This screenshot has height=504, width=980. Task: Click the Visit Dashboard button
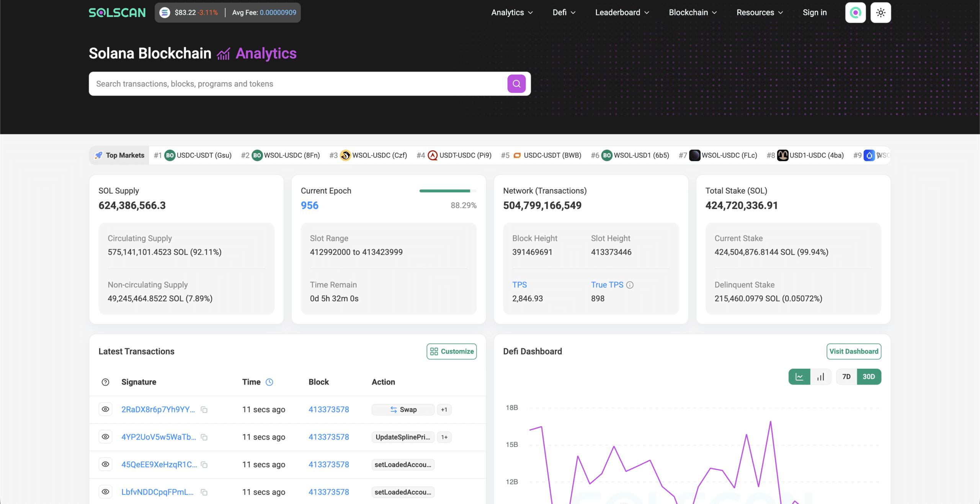pos(854,351)
